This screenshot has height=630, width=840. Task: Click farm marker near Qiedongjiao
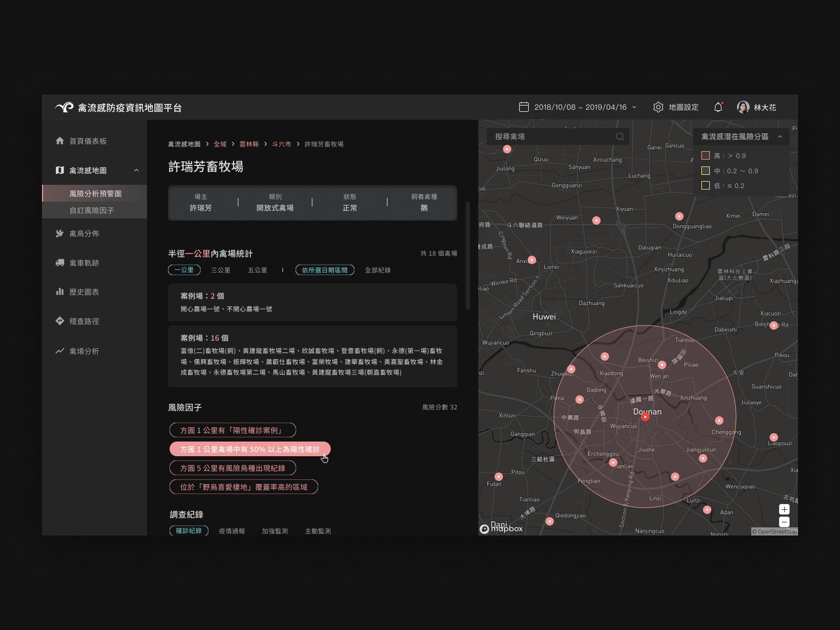pyautogui.click(x=550, y=521)
